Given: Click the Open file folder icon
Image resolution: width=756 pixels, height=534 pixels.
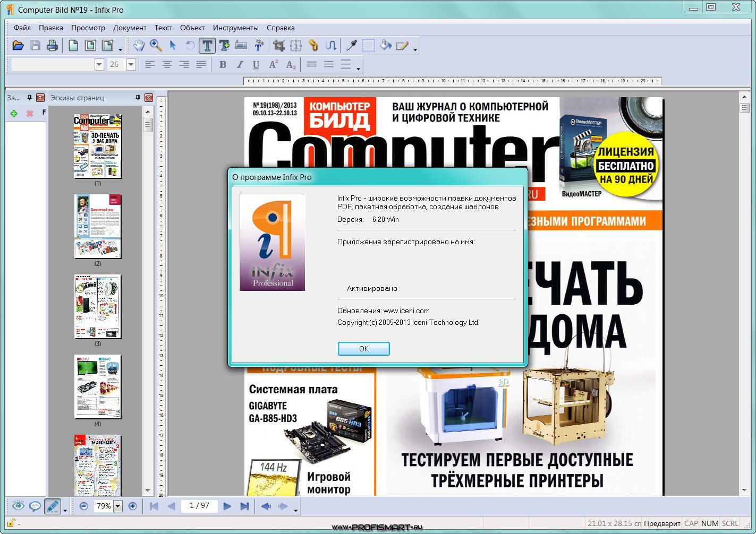Looking at the screenshot, I should click(18, 46).
